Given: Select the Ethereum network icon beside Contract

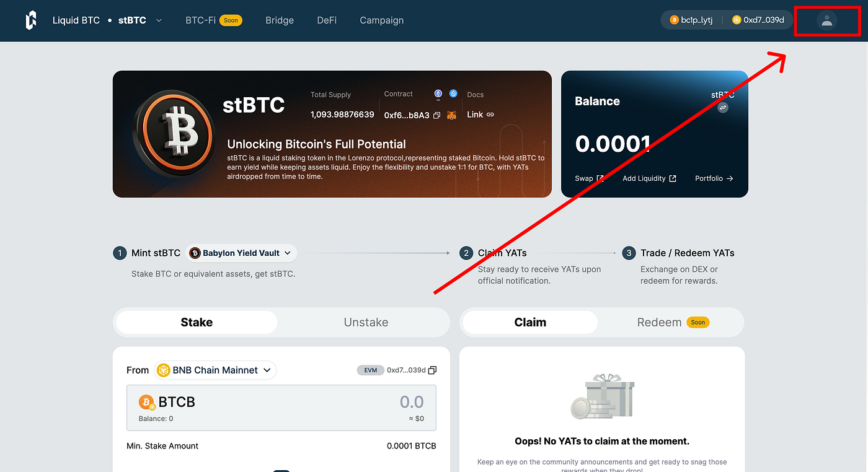Looking at the screenshot, I should pos(438,94).
